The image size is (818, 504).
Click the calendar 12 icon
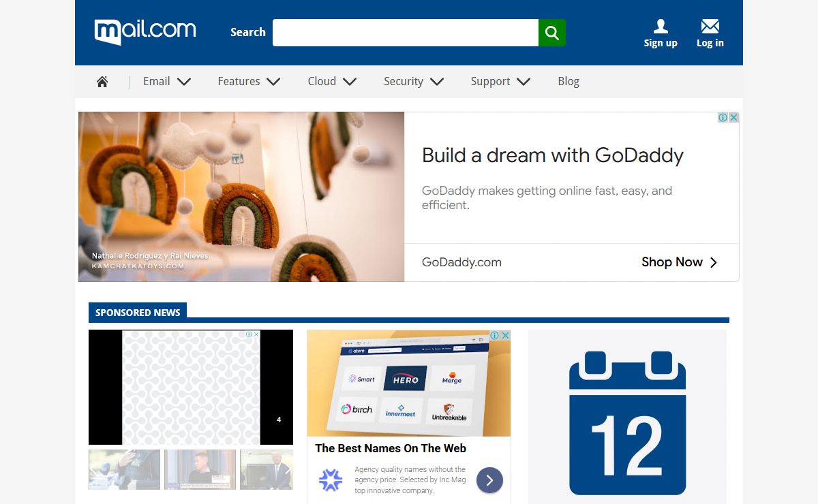627,423
